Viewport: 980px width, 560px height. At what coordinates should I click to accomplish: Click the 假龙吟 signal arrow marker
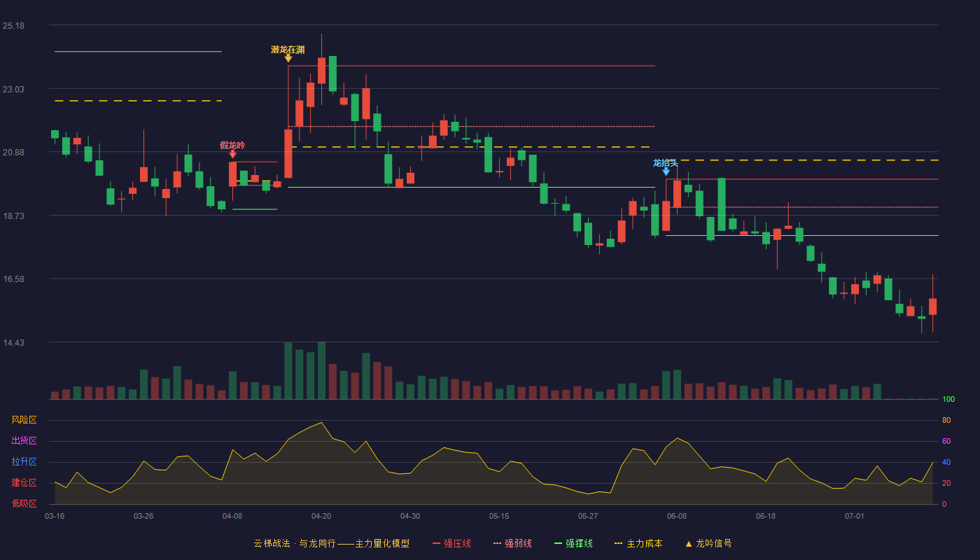[x=232, y=154]
